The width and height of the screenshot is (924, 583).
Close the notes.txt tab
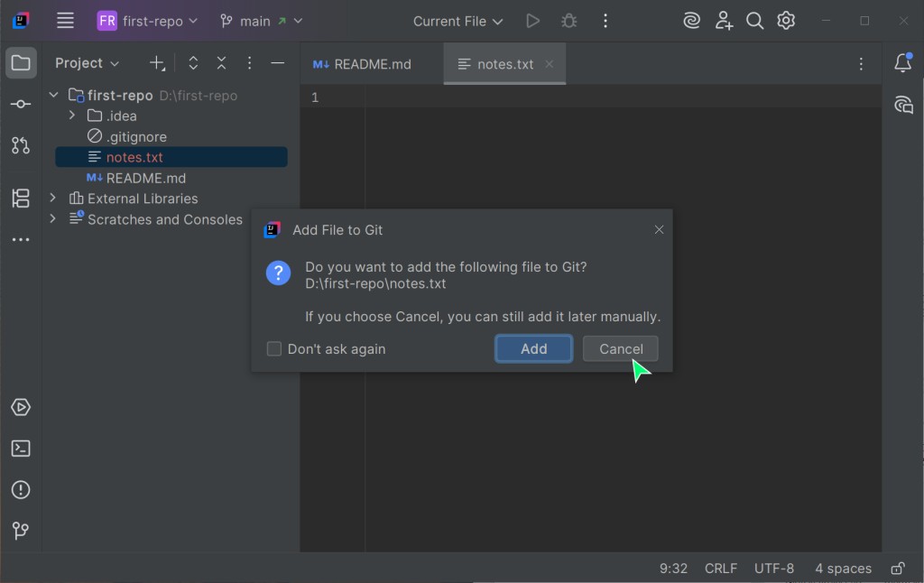(x=550, y=64)
